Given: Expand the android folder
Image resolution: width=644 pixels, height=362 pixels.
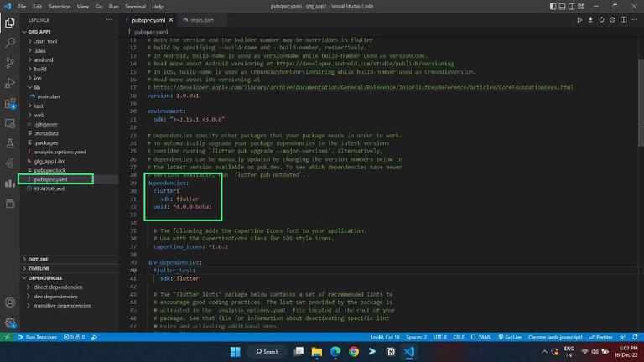Looking at the screenshot, I should pyautogui.click(x=42, y=59).
